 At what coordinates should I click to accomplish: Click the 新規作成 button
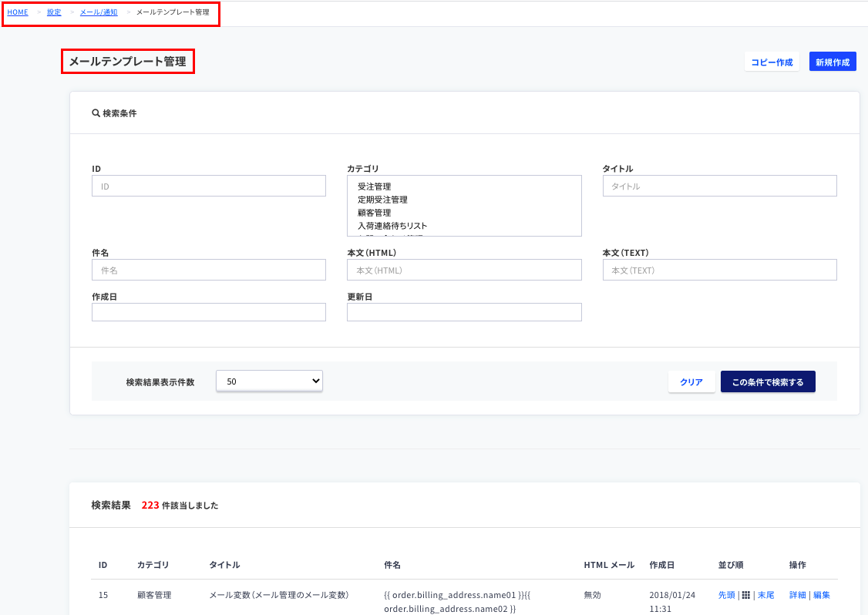click(x=833, y=62)
